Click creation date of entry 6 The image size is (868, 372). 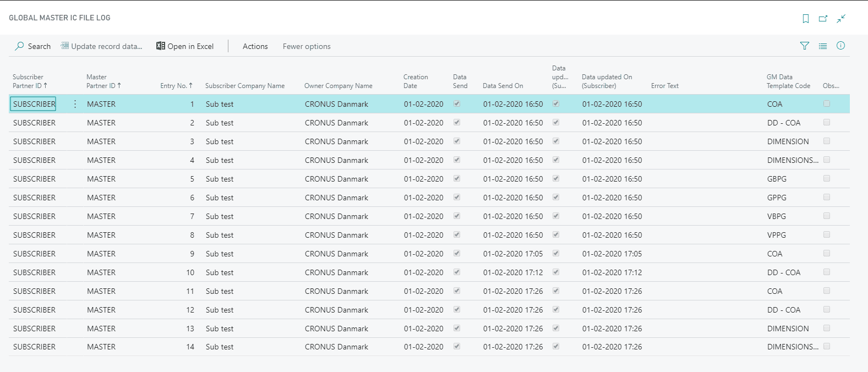click(424, 198)
